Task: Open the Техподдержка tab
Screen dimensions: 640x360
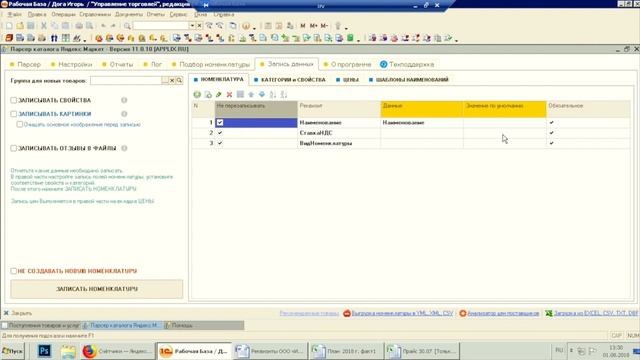Action: (x=407, y=64)
